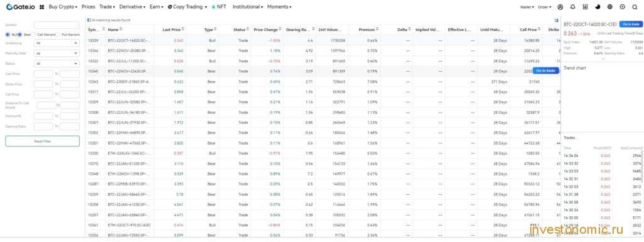644x242 pixels.
Task: Expand the Wallet menu
Action: (527, 7)
